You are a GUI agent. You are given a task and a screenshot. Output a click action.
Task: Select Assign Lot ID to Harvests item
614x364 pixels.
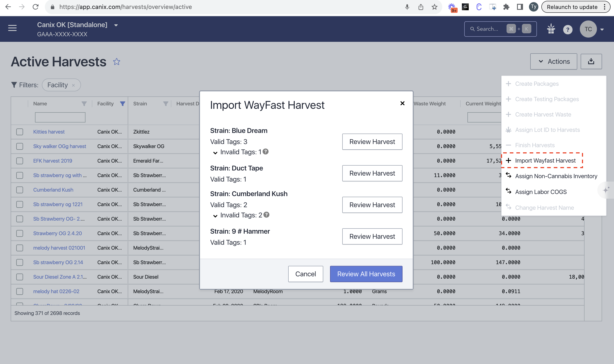pos(553,130)
